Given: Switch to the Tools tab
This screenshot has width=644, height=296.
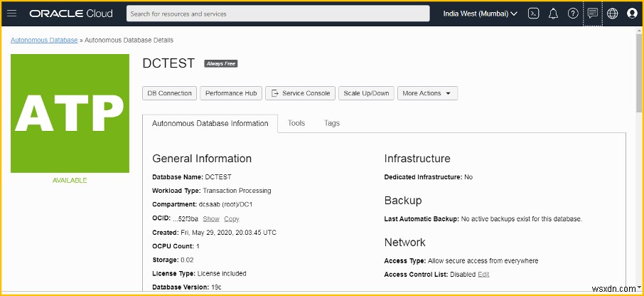Looking at the screenshot, I should (x=296, y=123).
